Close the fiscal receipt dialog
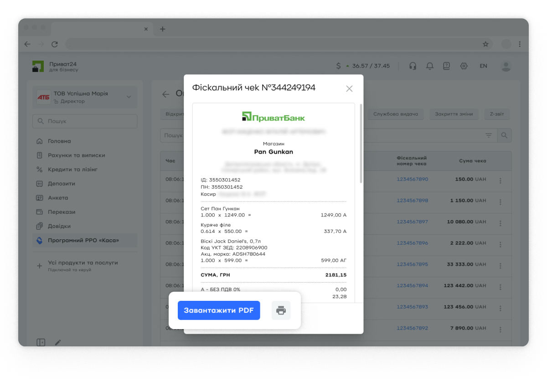 pyautogui.click(x=349, y=89)
